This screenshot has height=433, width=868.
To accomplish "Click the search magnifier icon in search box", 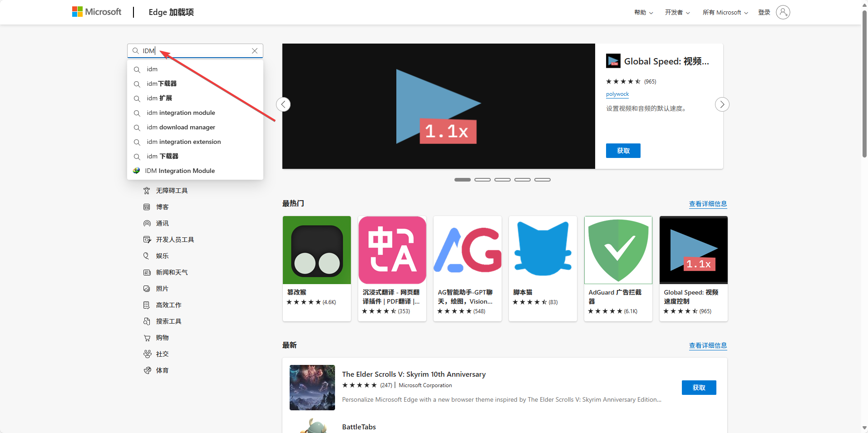I will click(135, 51).
